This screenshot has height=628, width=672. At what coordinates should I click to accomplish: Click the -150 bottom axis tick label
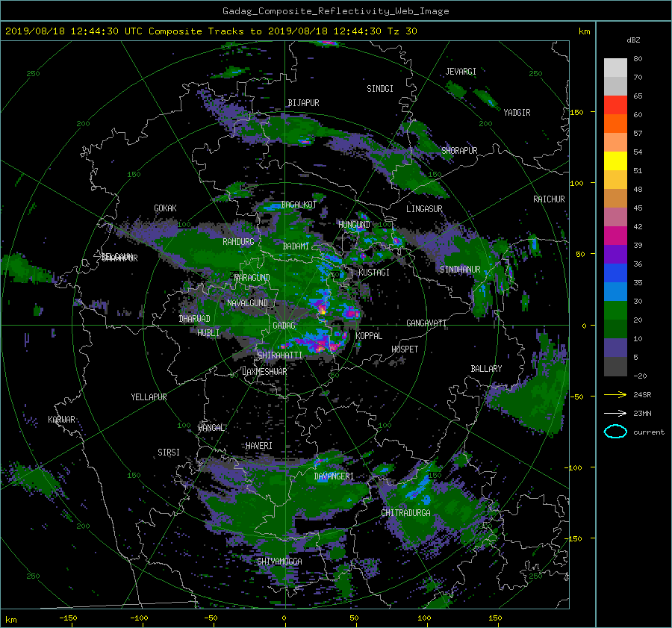pyautogui.click(x=68, y=618)
